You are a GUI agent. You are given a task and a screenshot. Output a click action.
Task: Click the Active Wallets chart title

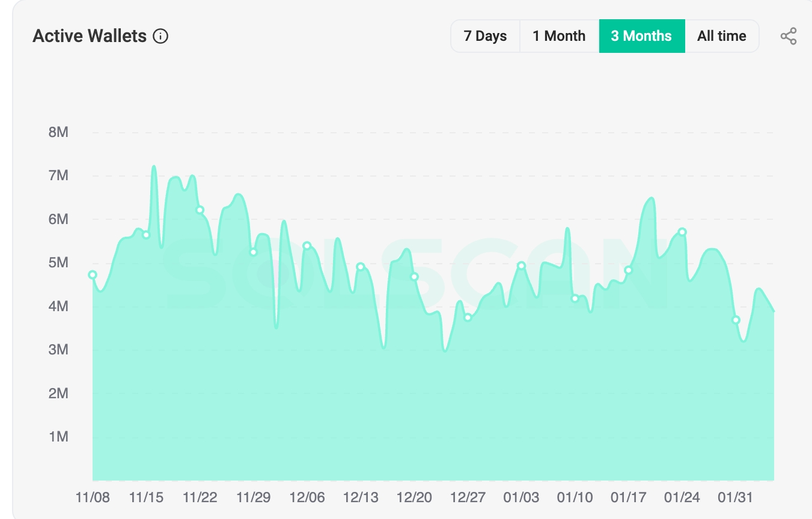(90, 36)
